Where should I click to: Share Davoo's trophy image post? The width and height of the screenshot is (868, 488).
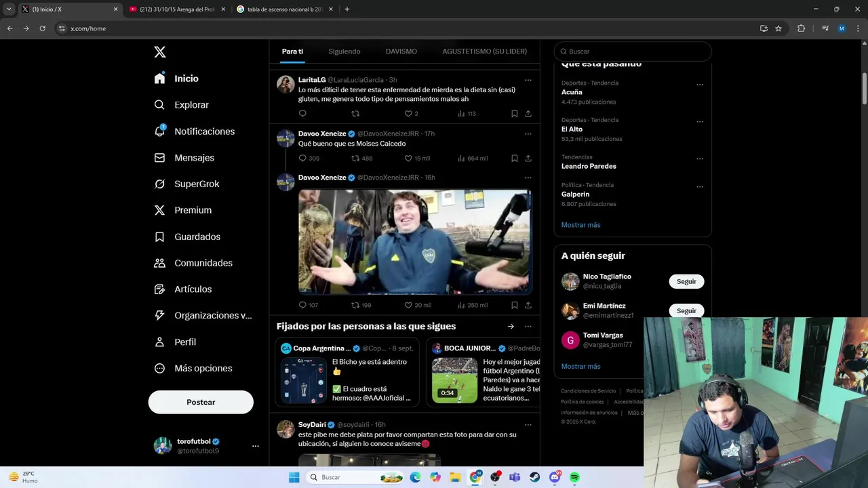(528, 305)
